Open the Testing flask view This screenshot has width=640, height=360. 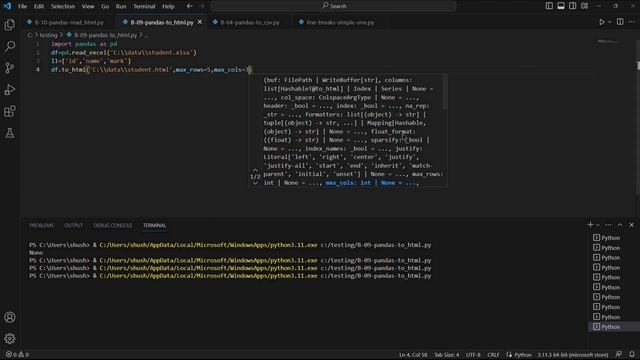pos(10,133)
